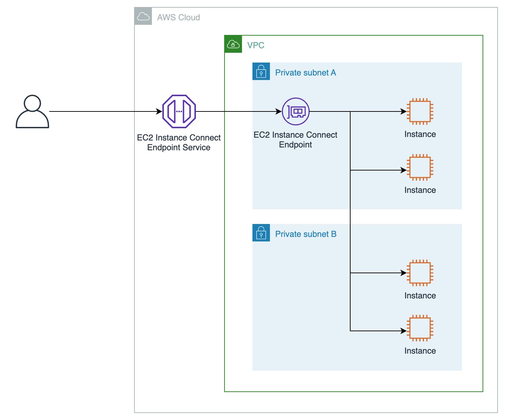507x420 pixels.
Task: Click the VPC label text
Action: (256, 45)
